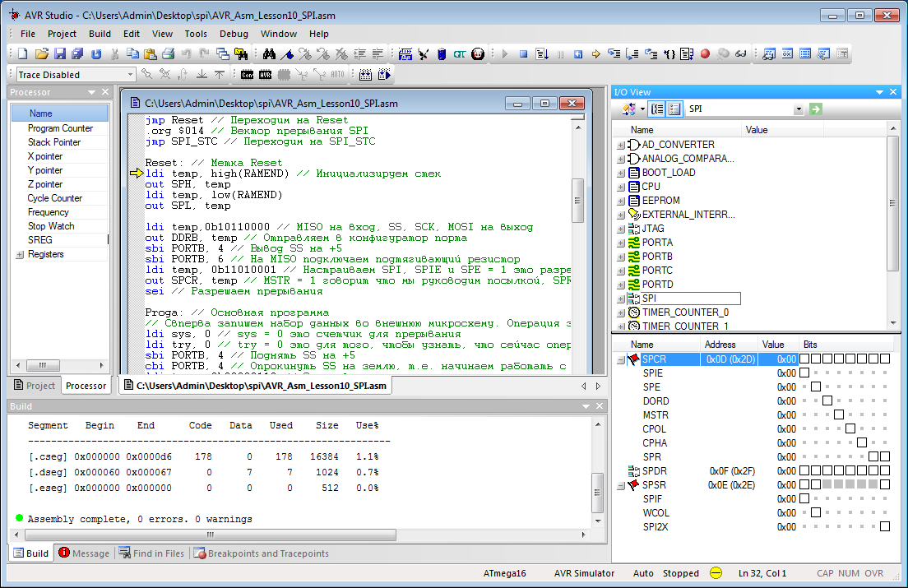908x588 pixels.
Task: Toggle bit 7 checkbox of SPCR register
Action: click(805, 359)
